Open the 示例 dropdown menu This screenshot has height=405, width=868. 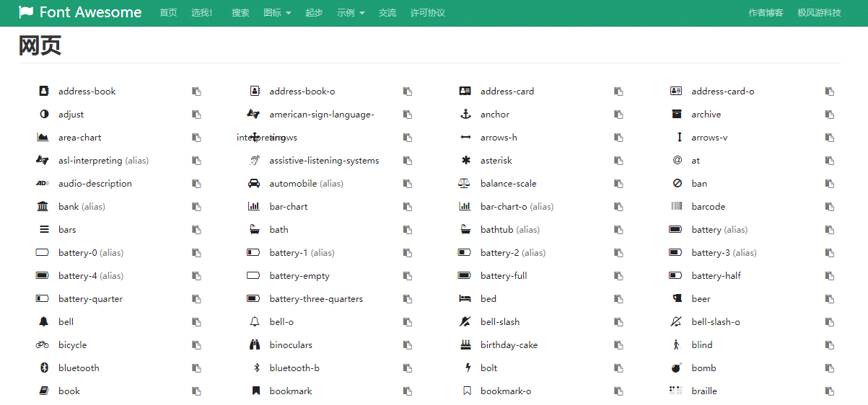pos(351,13)
